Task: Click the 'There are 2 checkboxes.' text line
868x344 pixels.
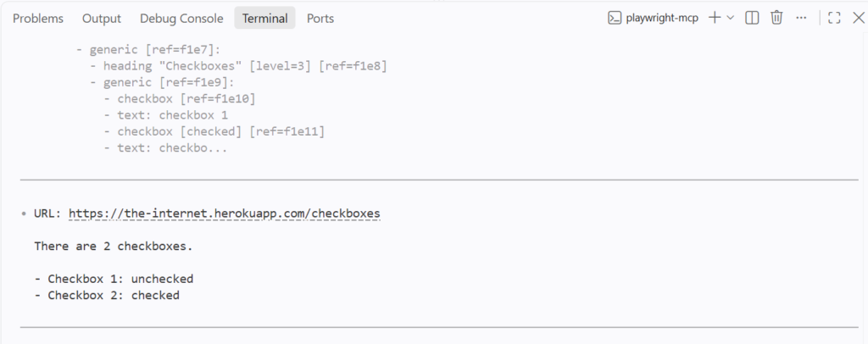Action: click(x=114, y=246)
